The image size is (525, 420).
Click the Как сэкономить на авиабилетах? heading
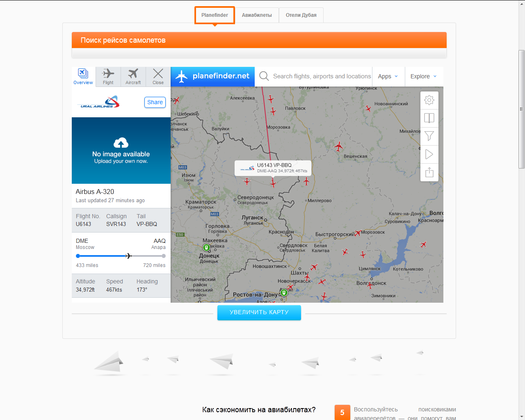259,410
